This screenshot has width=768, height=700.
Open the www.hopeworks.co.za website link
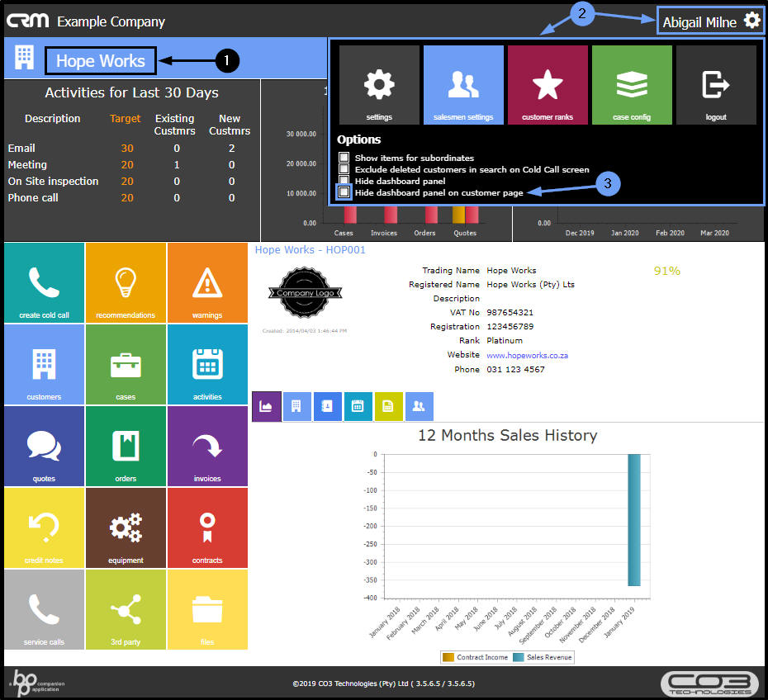tap(527, 356)
